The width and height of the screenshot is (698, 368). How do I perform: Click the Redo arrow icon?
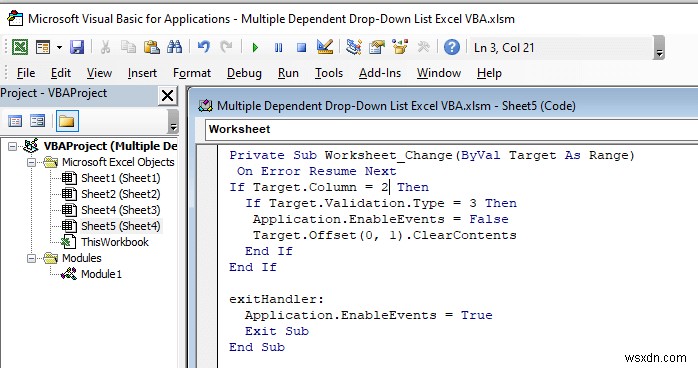click(x=227, y=47)
